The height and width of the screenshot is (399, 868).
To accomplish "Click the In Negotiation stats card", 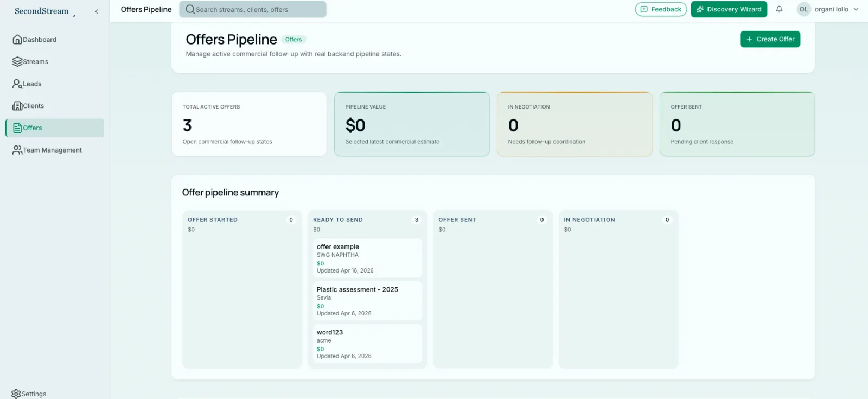I will point(575,124).
